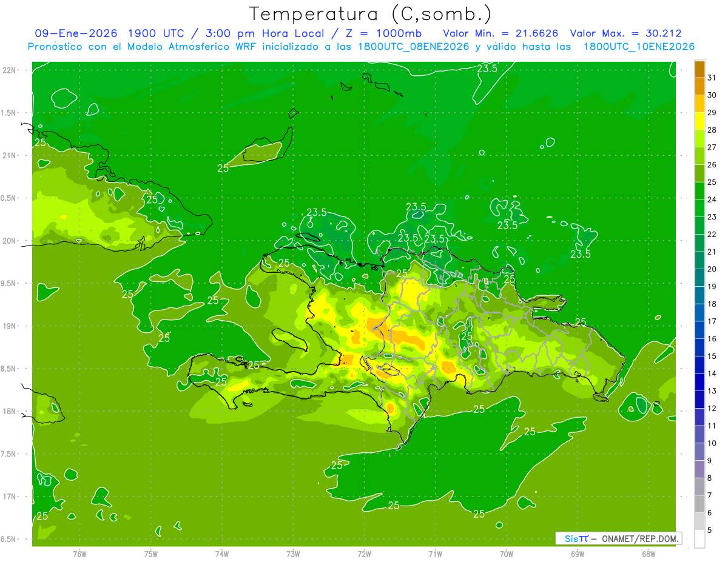Click the "75W" longitude axis label
Viewport: 728px width, 562px height.
151,554
